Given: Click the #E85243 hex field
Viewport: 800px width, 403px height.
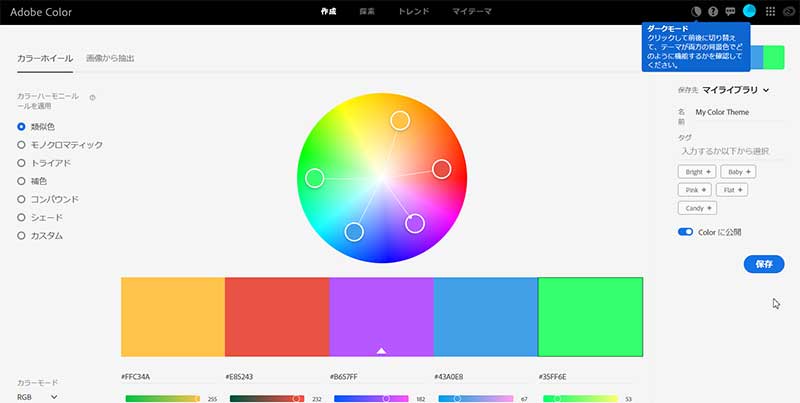Looking at the screenshot, I should point(273,377).
